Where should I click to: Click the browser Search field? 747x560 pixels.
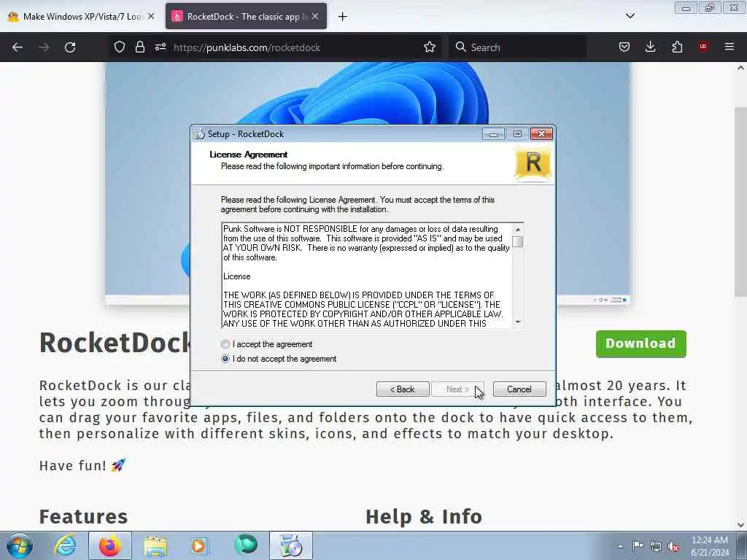[517, 47]
